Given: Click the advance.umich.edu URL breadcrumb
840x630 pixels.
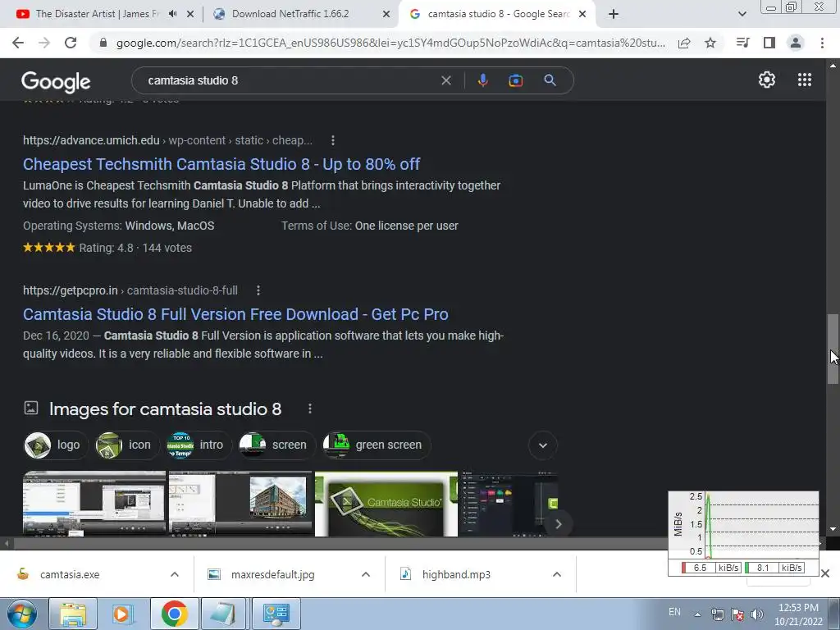Looking at the screenshot, I should pyautogui.click(x=167, y=140).
